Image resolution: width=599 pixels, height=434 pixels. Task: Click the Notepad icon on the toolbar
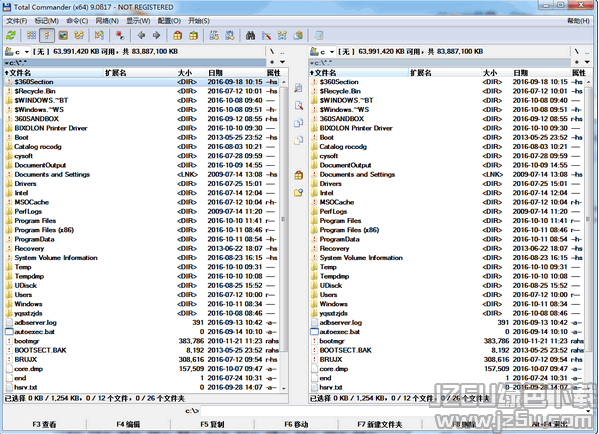(319, 36)
